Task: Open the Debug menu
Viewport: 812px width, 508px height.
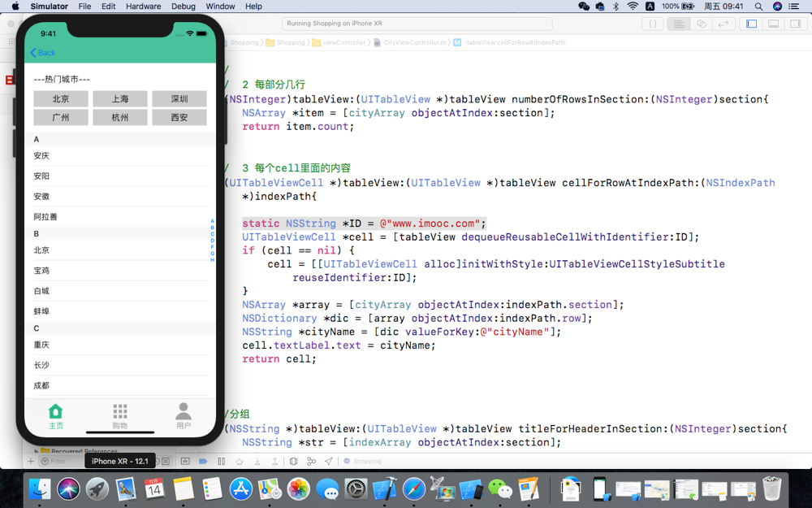Action: click(184, 7)
